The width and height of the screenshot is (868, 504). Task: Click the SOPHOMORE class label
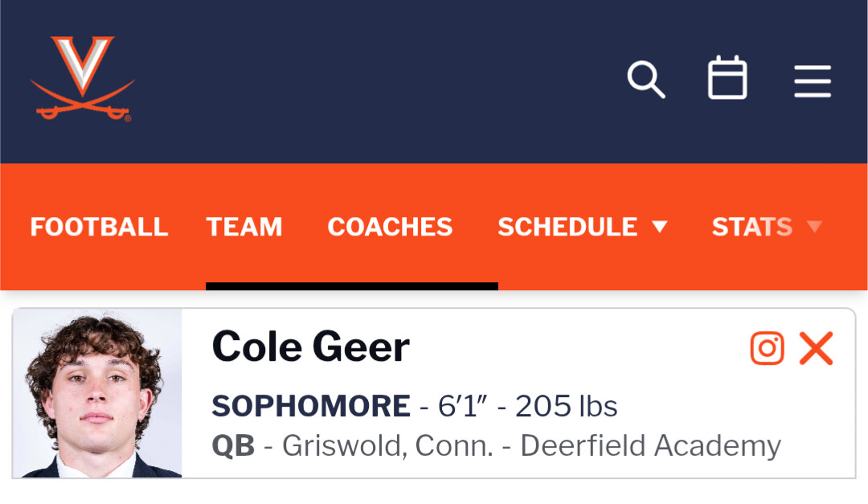pyautogui.click(x=311, y=407)
